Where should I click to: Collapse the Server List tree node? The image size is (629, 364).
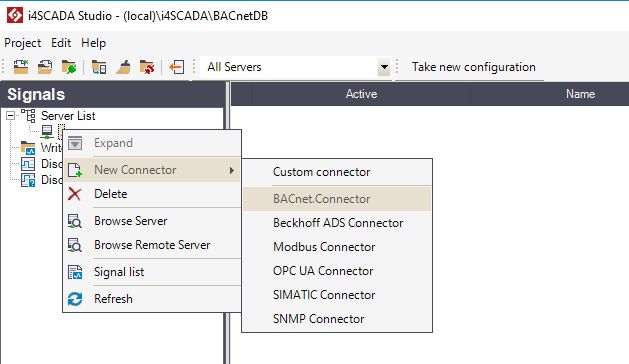pos(10,116)
